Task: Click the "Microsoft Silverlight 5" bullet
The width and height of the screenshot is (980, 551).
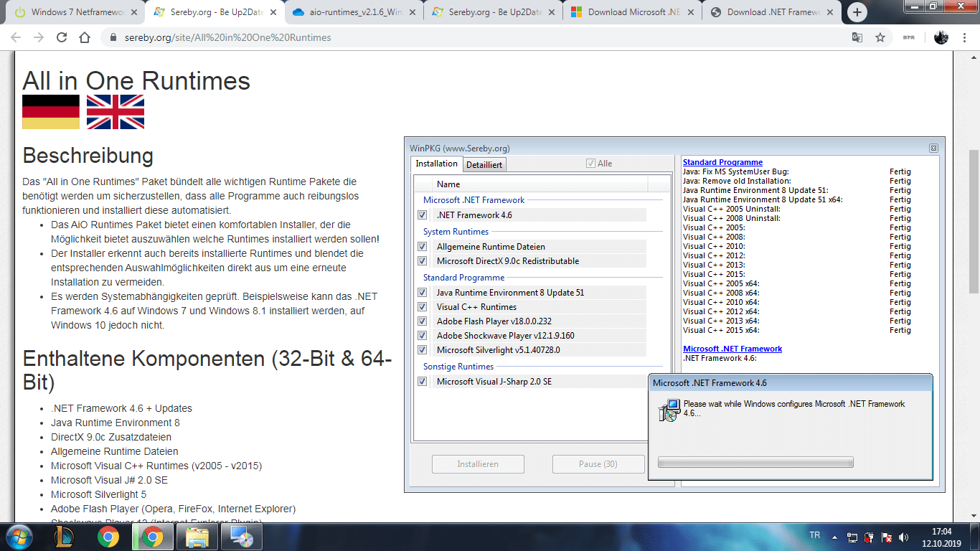Action: (98, 494)
